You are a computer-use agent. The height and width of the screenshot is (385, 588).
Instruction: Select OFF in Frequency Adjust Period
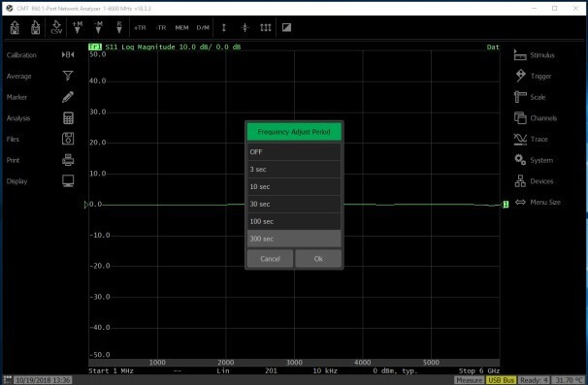(x=294, y=152)
